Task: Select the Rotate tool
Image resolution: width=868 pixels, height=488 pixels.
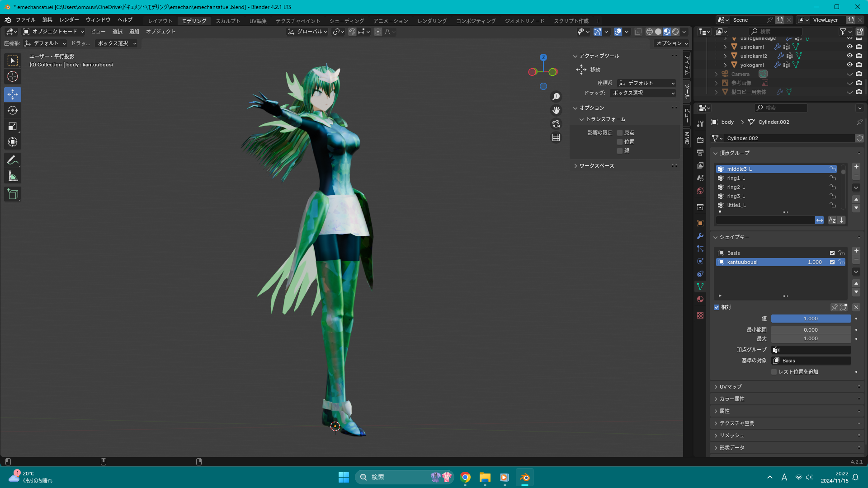Action: point(13,110)
